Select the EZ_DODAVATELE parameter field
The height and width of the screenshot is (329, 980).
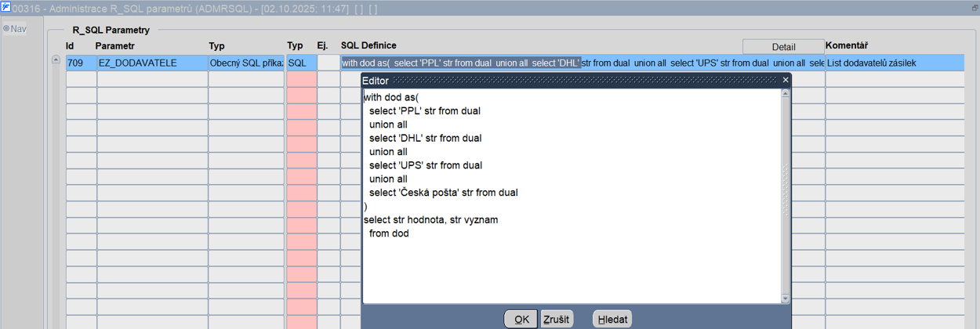(x=152, y=63)
